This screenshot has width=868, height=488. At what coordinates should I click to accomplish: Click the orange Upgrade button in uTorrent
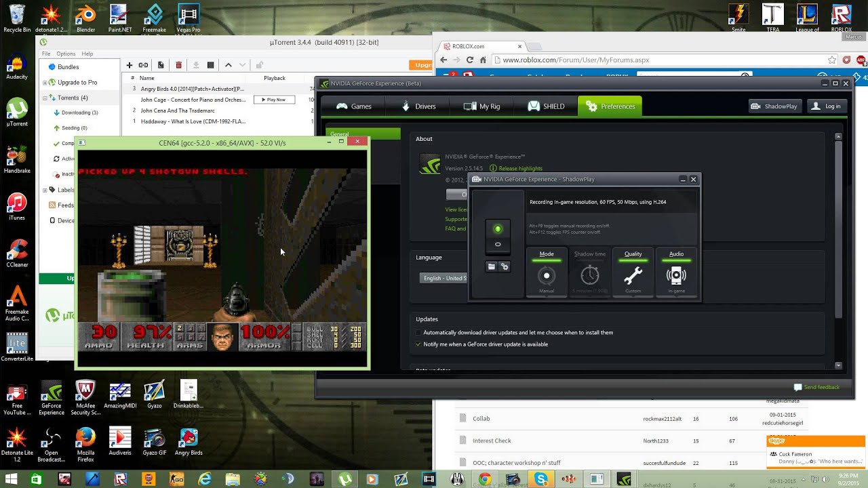pyautogui.click(x=421, y=65)
